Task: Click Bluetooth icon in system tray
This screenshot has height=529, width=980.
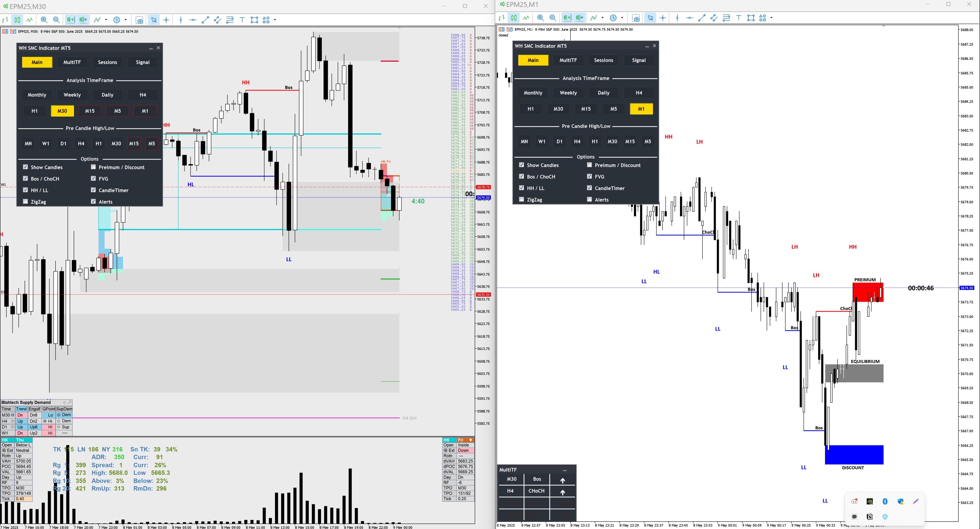Action: pyautogui.click(x=885, y=501)
